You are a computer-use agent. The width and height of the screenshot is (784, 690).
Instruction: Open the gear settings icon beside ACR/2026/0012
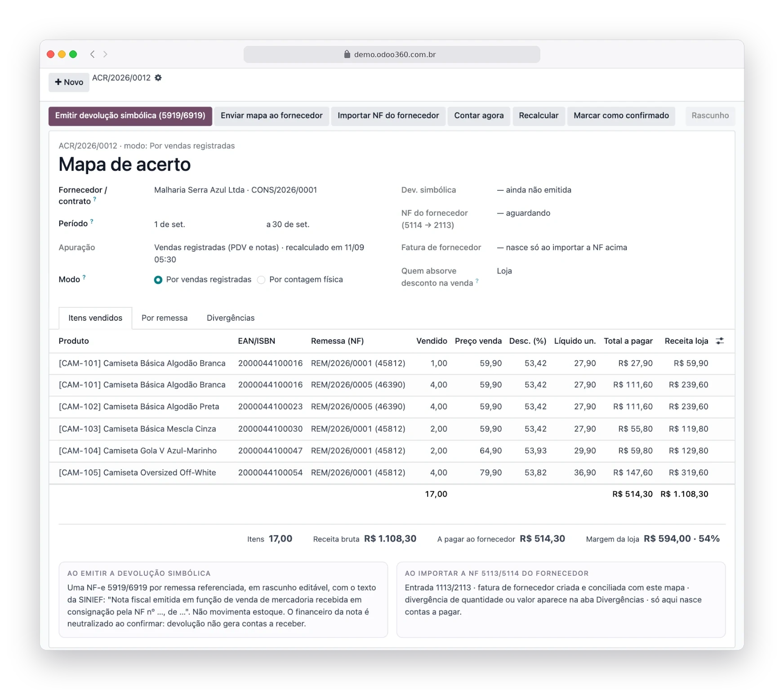[x=158, y=78]
